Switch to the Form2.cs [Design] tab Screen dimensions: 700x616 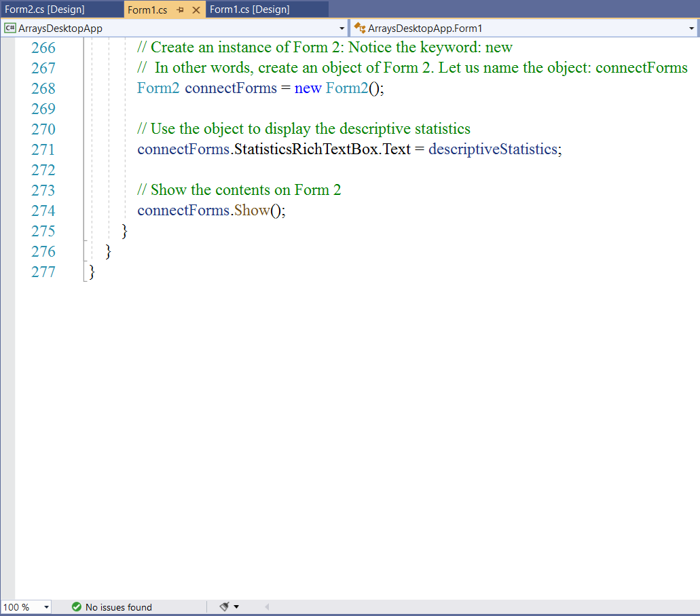(45, 10)
